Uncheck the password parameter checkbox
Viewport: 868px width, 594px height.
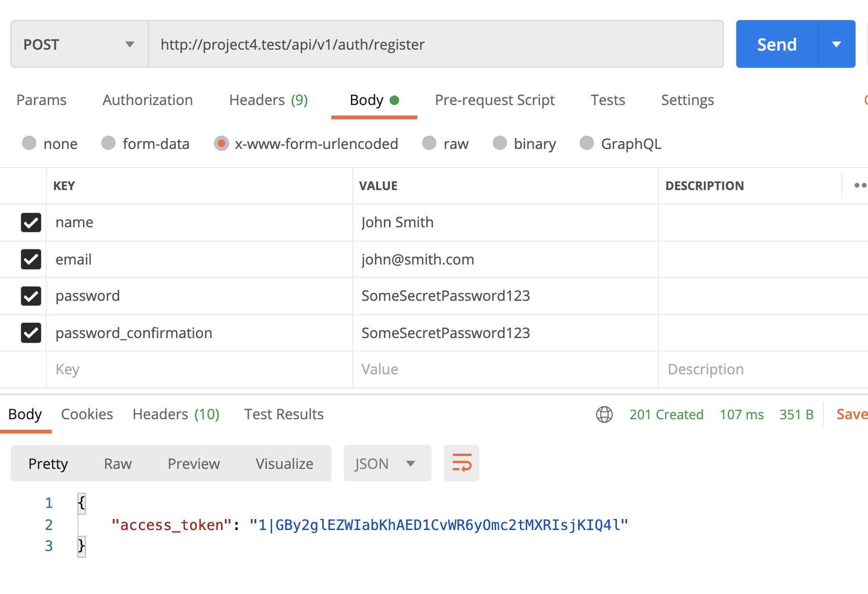(31, 296)
